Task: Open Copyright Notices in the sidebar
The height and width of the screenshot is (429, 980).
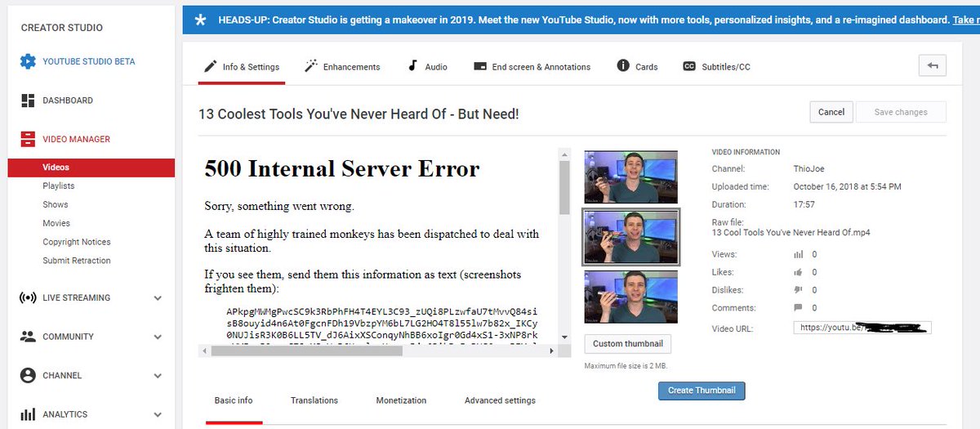Action: 77,242
